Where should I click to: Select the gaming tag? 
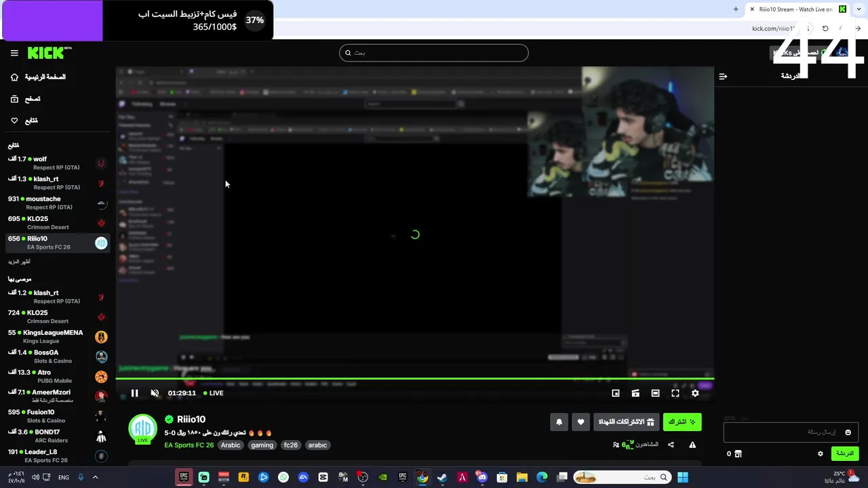point(262,445)
